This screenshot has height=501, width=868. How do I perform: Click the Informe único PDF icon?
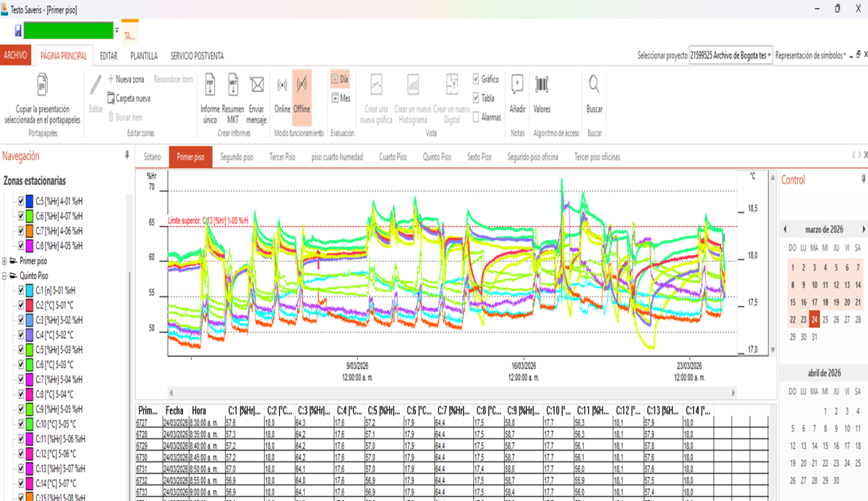pyautogui.click(x=210, y=85)
